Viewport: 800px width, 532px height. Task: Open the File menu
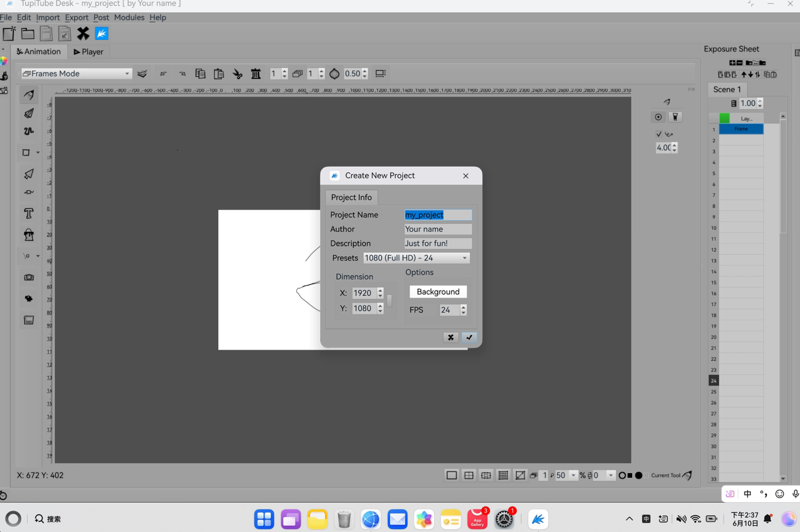click(6, 17)
